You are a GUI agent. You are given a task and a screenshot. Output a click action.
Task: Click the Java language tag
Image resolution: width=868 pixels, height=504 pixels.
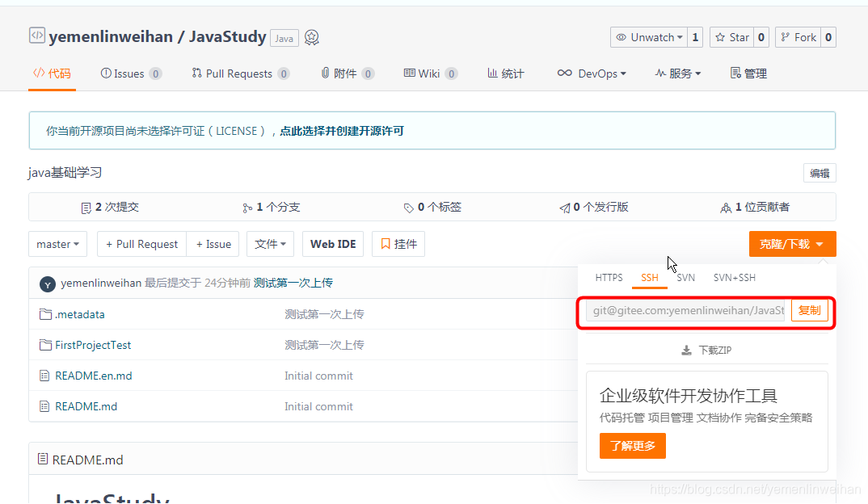pos(284,38)
